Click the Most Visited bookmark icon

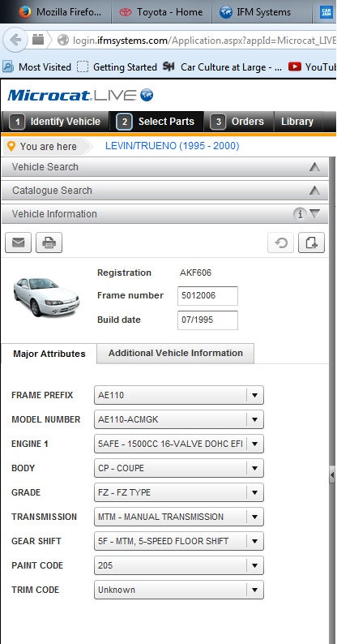pyautogui.click(x=8, y=67)
